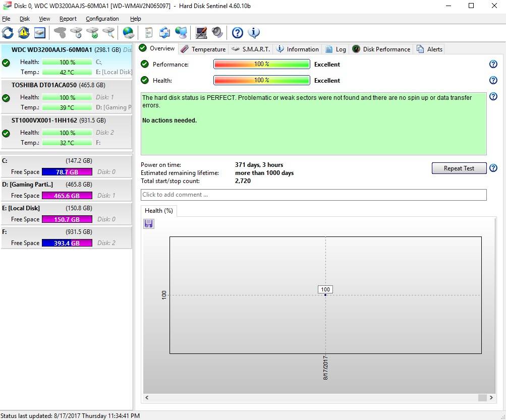This screenshot has height=420, width=506.
Task: Click the refresh icon with yellow warning triangle
Action: (24, 33)
